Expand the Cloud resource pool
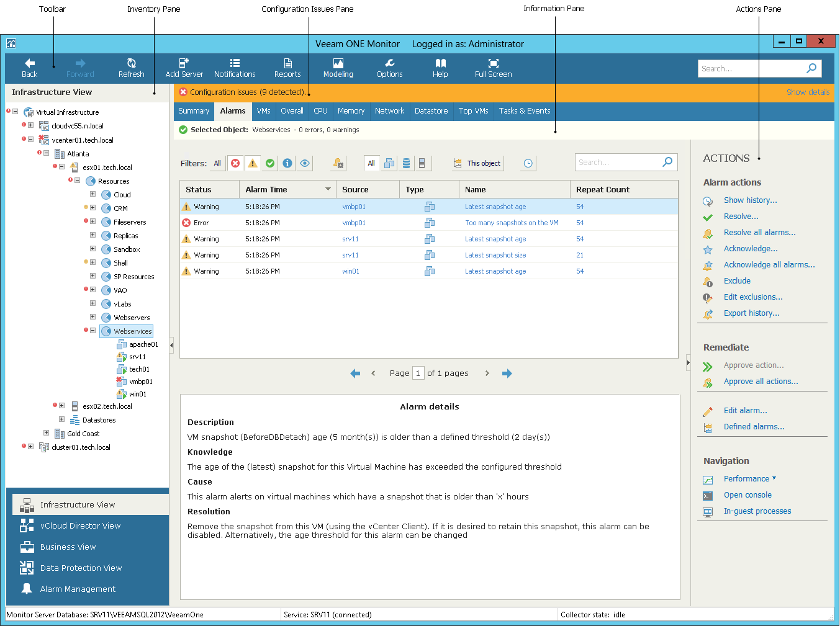Viewport: 840px width, 626px height. pos(93,194)
